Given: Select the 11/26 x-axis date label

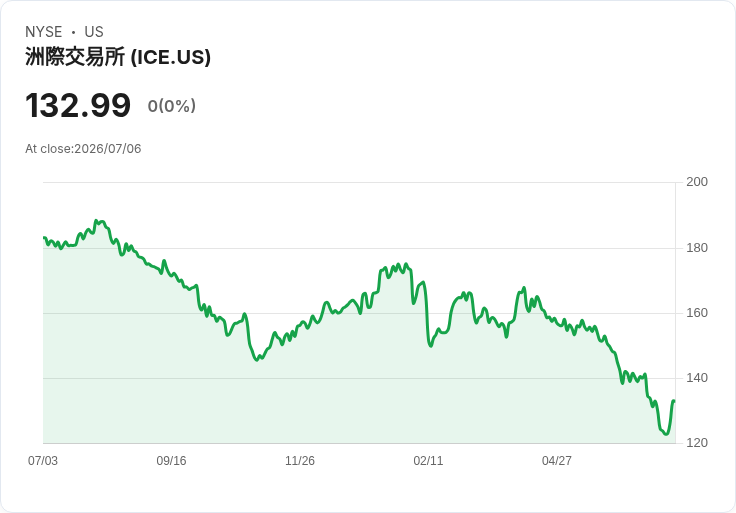Looking at the screenshot, I should pos(300,460).
